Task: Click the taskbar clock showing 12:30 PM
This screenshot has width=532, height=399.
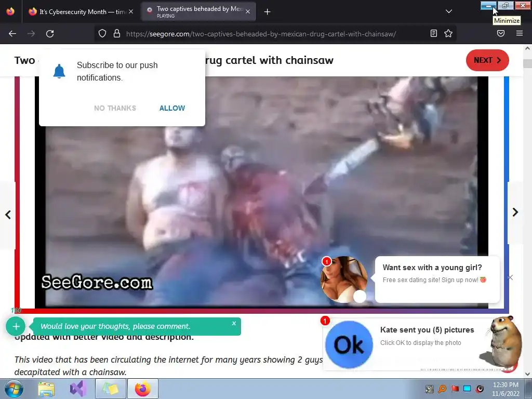Action: tap(506, 389)
